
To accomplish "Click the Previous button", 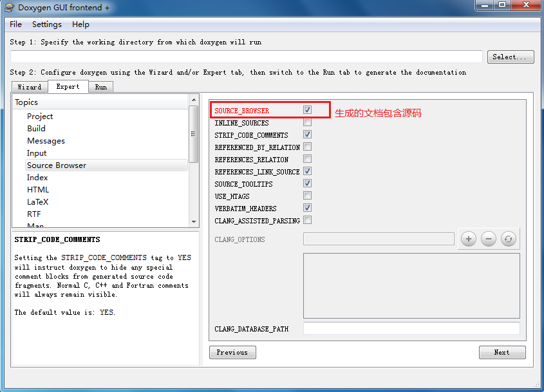I will (232, 353).
